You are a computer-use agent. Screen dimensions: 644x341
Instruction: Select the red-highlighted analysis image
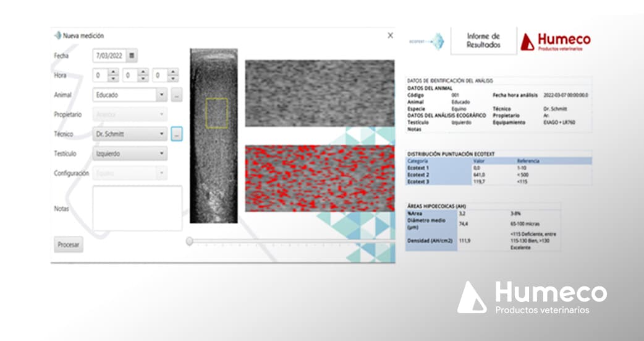pos(320,178)
